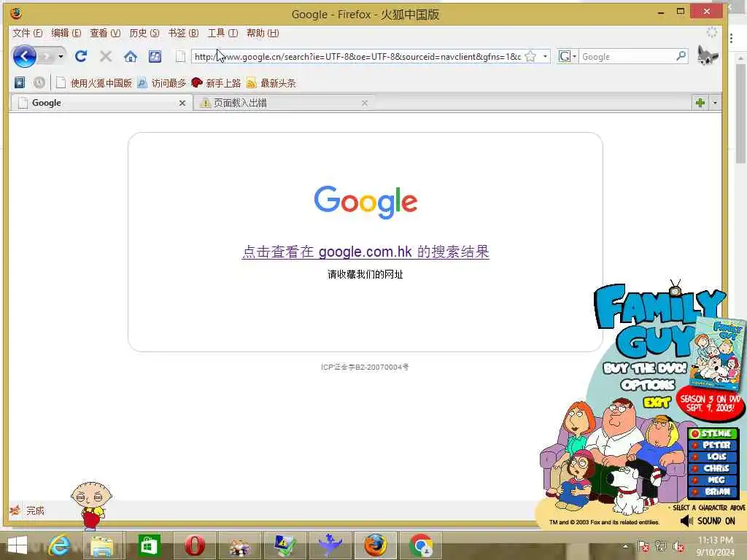Open Internet Explorer from the taskbar
This screenshot has width=747, height=560.
point(60,545)
